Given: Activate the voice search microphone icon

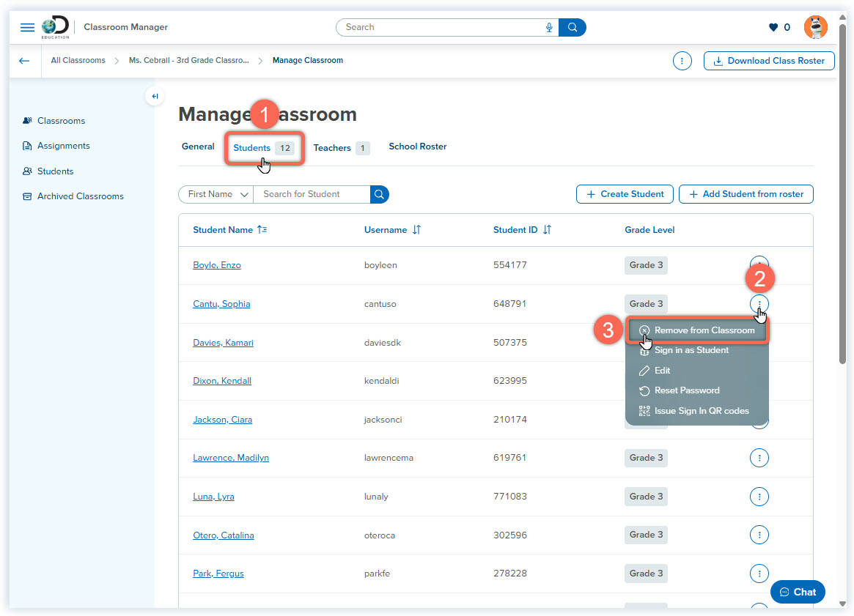Looking at the screenshot, I should coord(549,27).
